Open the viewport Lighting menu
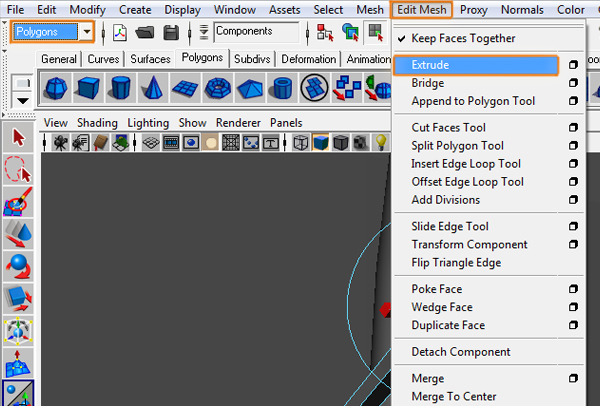The height and width of the screenshot is (406, 600). (x=148, y=123)
